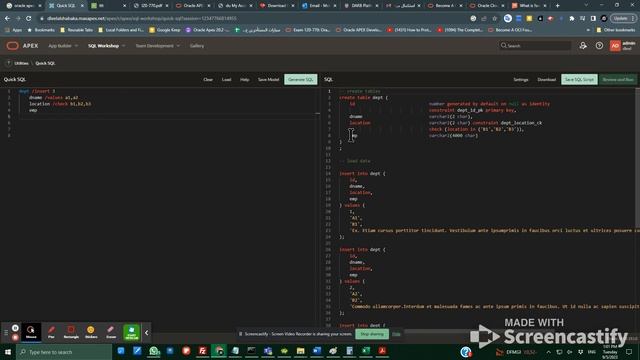Open the App Builder menu
Screen dimensions: 640x360
tap(63, 46)
